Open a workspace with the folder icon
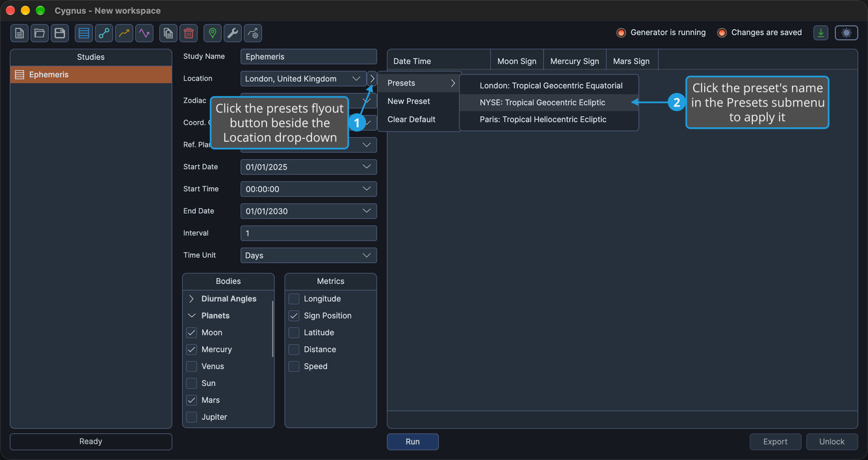This screenshot has height=460, width=868. (40, 33)
